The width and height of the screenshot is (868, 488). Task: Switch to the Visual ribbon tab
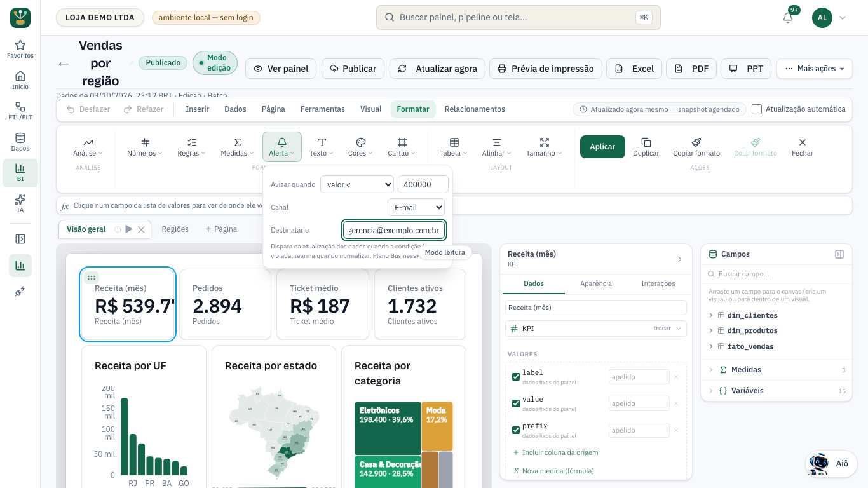[371, 109]
